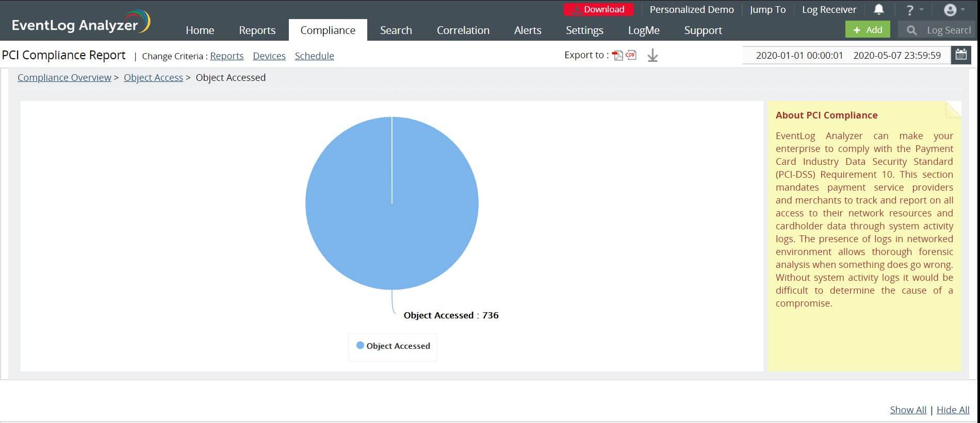Screen dimensions: 980x423
Task: Click the green Add button
Action: (x=868, y=30)
